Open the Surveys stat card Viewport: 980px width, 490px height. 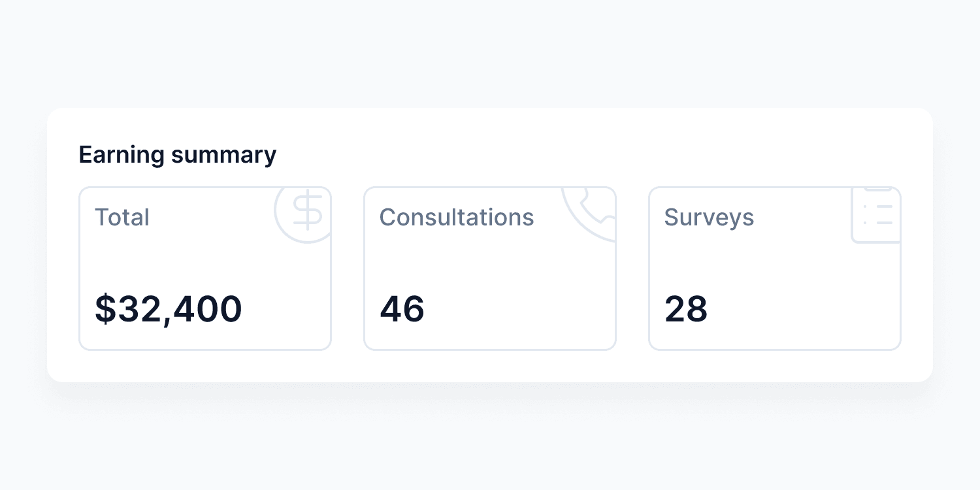coord(774,268)
